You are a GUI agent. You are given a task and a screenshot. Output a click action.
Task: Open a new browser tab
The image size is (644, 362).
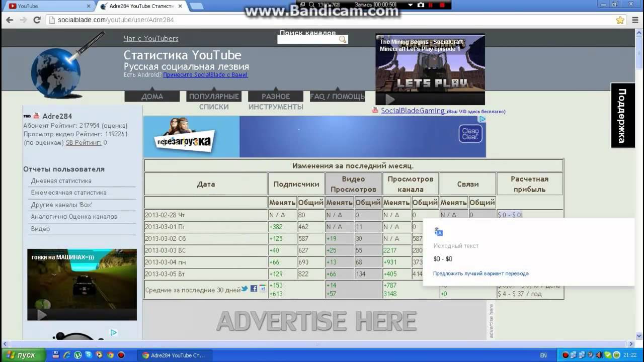[x=196, y=6]
